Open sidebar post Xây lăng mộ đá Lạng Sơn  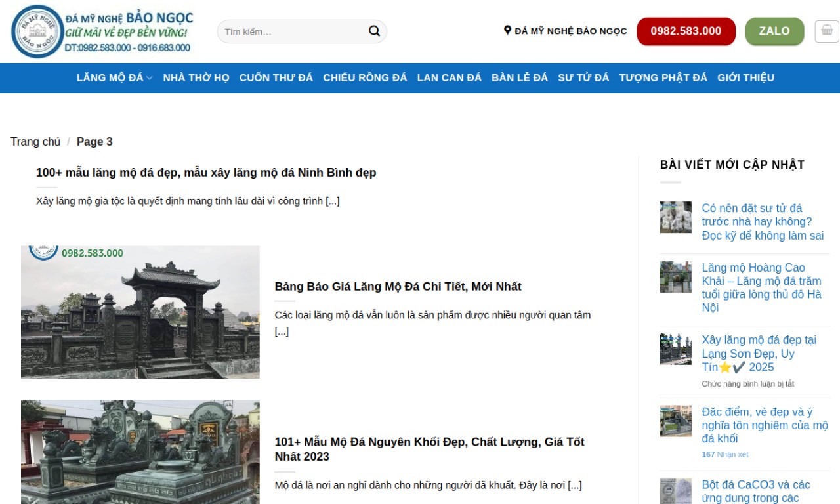(x=759, y=354)
